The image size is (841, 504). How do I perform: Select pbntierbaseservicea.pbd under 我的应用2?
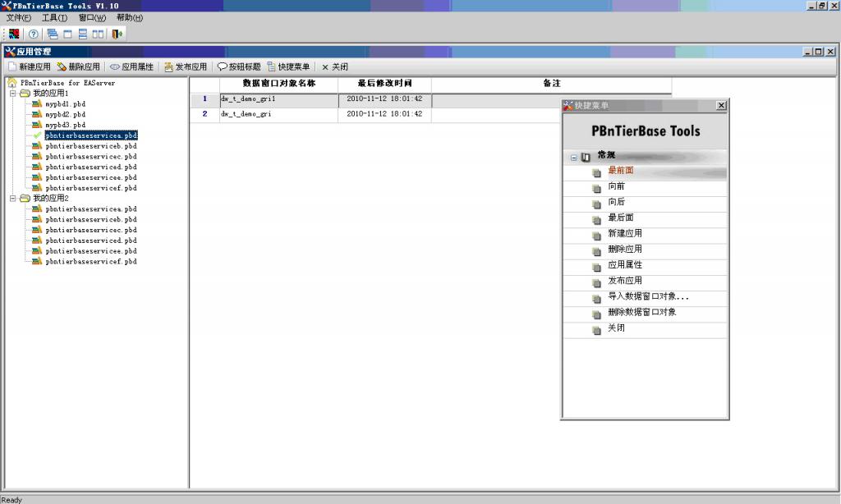pos(91,209)
